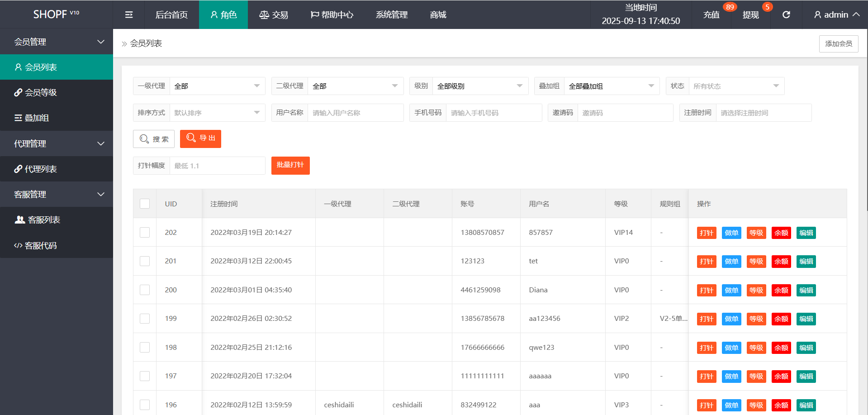Click the refresh icon in top bar
Viewport: 868px width, 415px height.
786,15
